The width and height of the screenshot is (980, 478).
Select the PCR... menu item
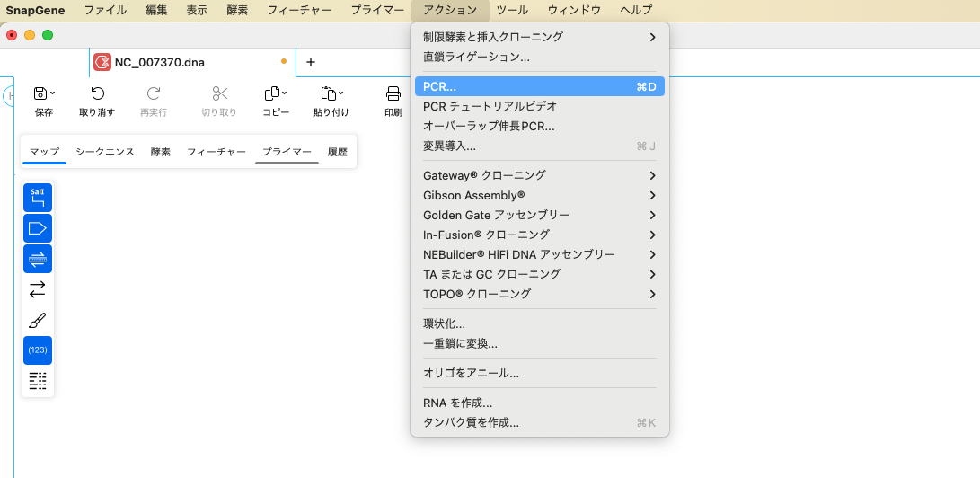tap(539, 86)
